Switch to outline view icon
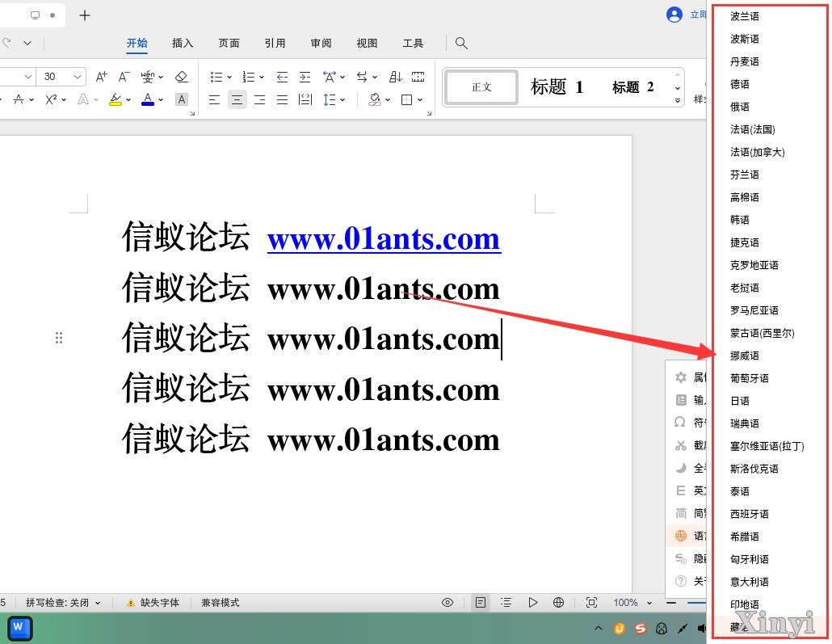The image size is (832, 644). tap(506, 603)
